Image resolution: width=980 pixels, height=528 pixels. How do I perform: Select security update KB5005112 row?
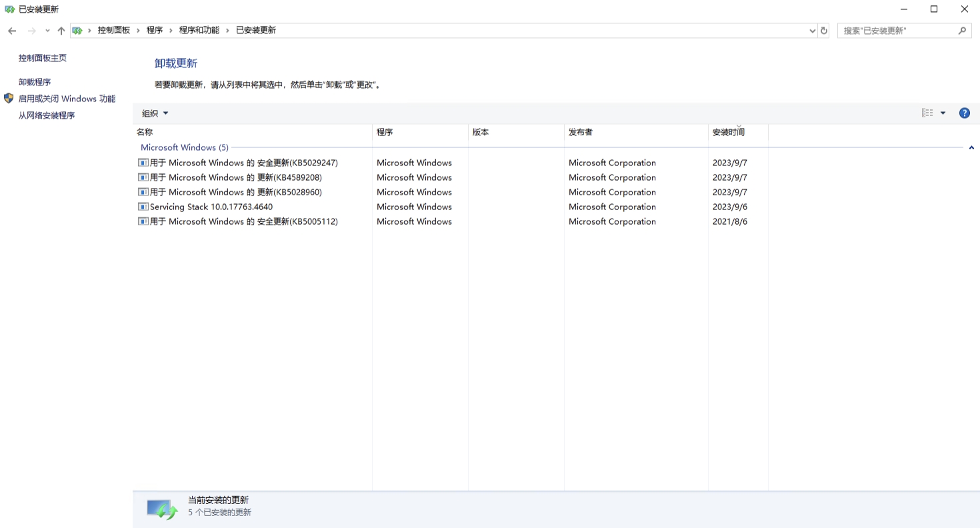pyautogui.click(x=452, y=221)
